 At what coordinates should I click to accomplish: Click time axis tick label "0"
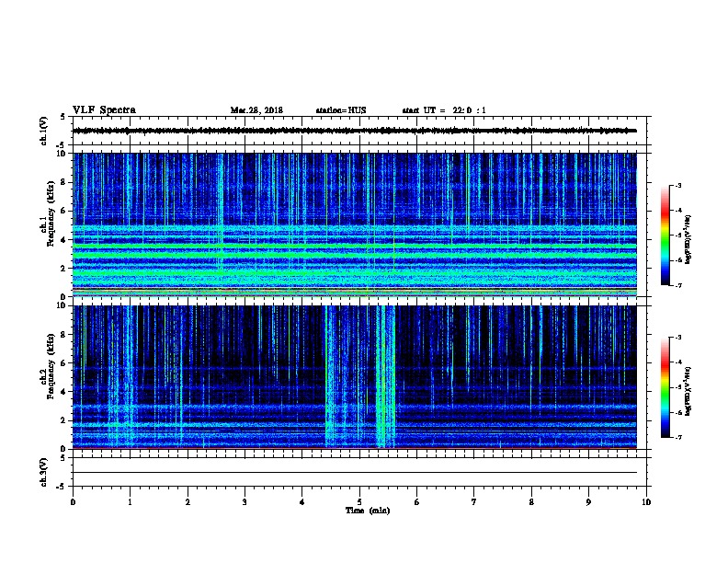(73, 502)
